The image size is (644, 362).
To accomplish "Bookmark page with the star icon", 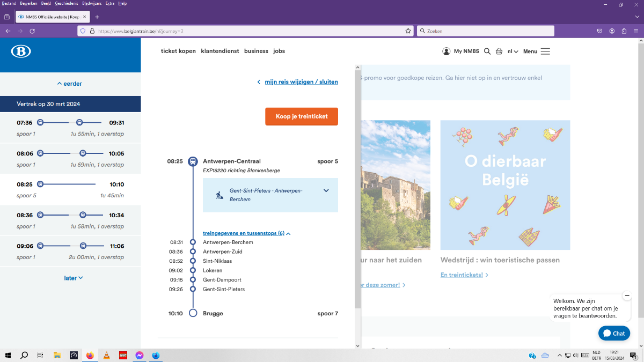I will click(408, 31).
